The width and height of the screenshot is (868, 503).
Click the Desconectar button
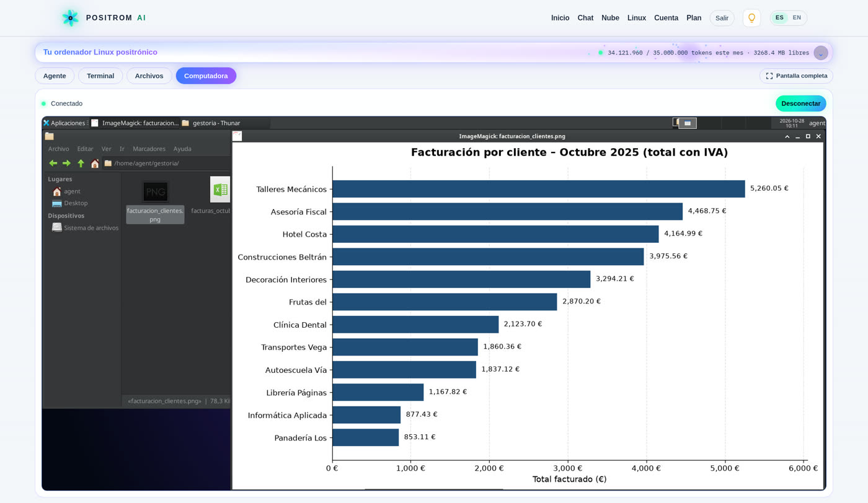point(800,103)
